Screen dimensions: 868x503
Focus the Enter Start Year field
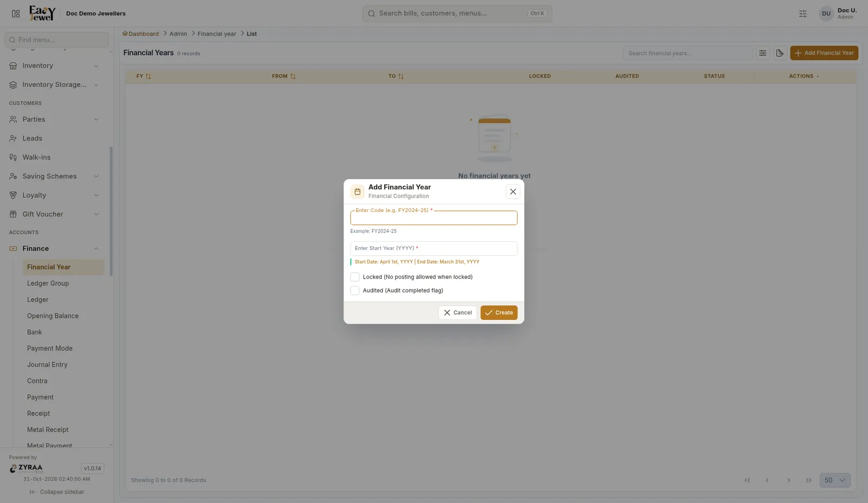coord(433,248)
